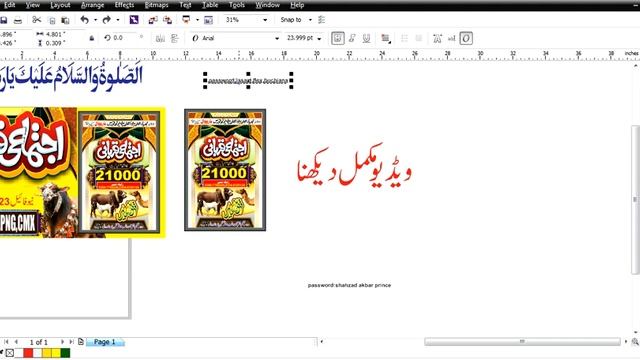Open the 23.999 pt font size dropdown

[319, 39]
